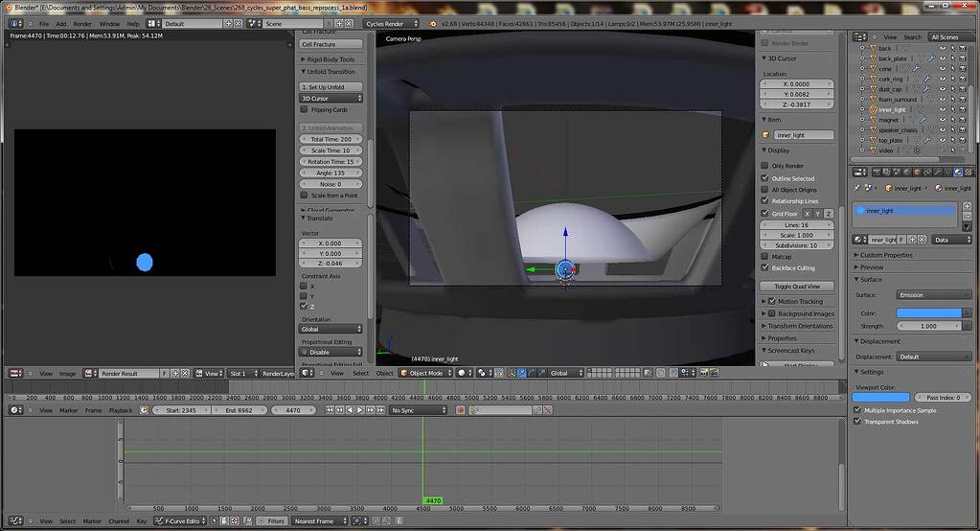This screenshot has width=980, height=531.
Task: Open the 3D view editor type selector
Action: tap(308, 373)
